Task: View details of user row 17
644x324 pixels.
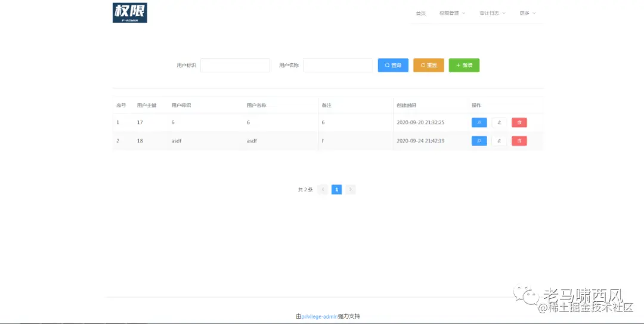Action: 479,122
